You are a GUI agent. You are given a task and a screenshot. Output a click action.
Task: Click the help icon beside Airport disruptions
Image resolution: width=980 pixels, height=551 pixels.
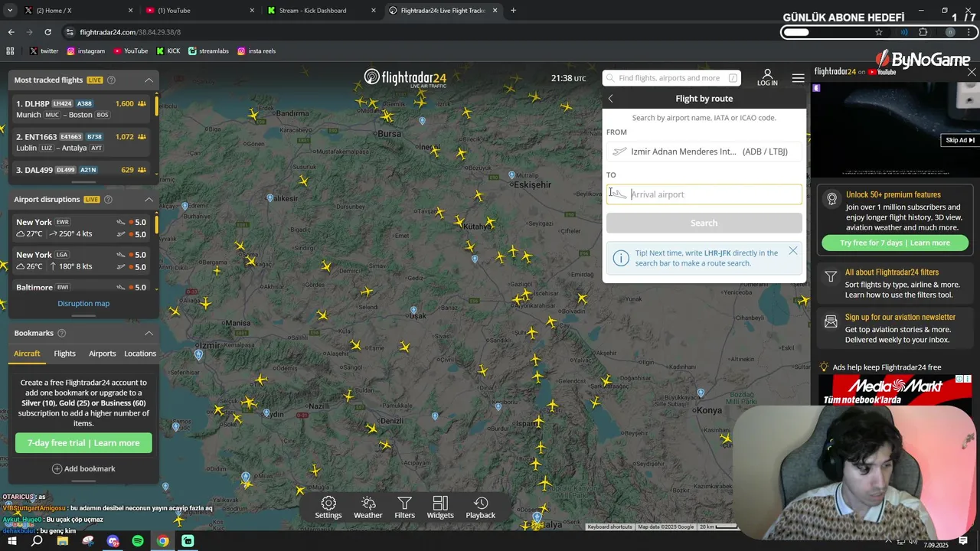point(108,199)
